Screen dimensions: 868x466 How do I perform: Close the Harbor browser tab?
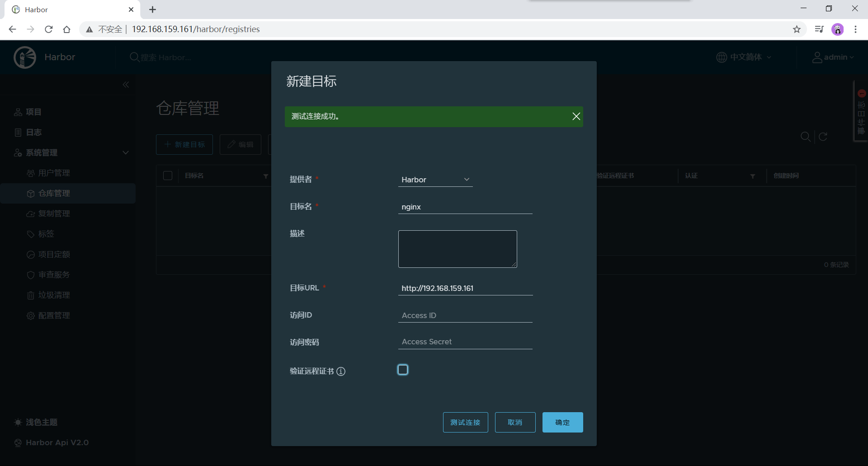click(x=131, y=10)
